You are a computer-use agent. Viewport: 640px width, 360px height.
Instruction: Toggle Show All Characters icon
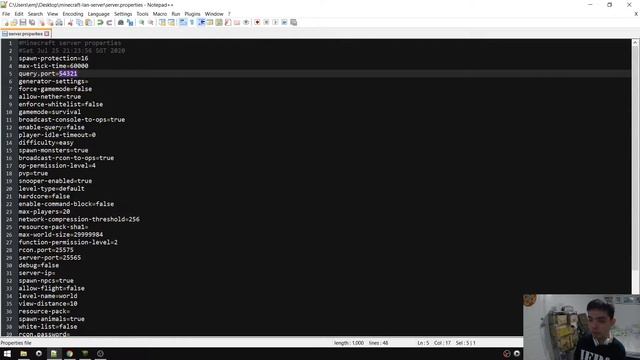192,22
